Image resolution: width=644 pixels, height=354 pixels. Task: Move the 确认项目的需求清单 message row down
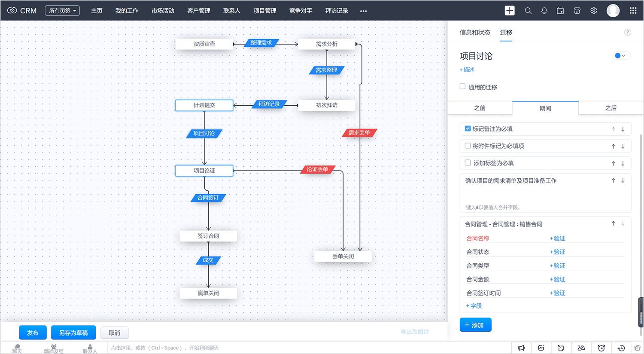pyautogui.click(x=623, y=180)
